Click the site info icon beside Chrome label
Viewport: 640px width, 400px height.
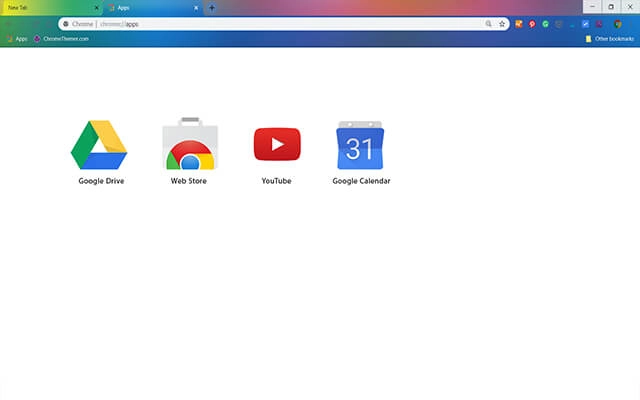tap(66, 24)
